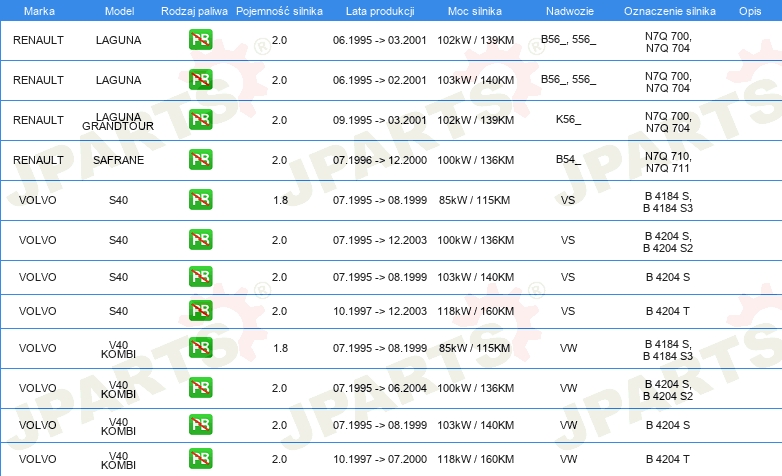Click the Opis column header

[x=750, y=11]
